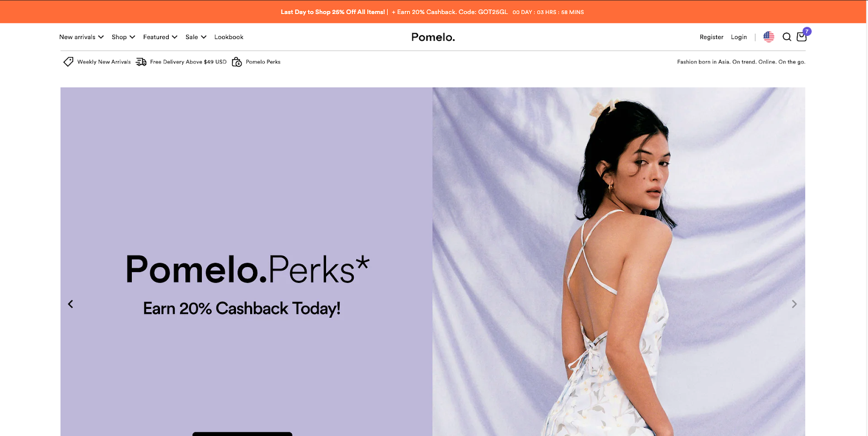Image resolution: width=868 pixels, height=436 pixels.
Task: Open the Lookbook menu item
Action: tap(229, 37)
